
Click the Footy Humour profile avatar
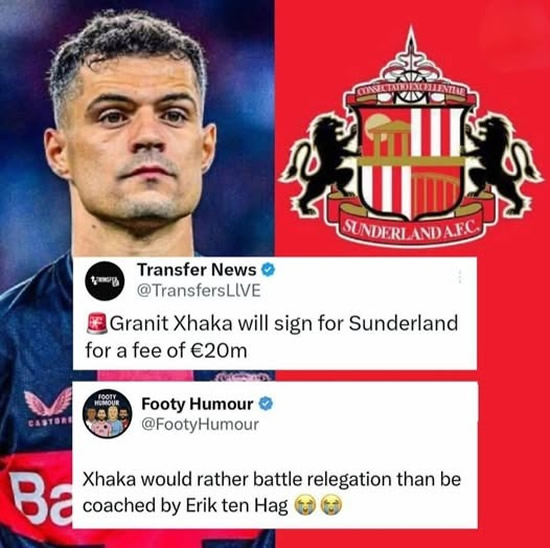click(107, 413)
